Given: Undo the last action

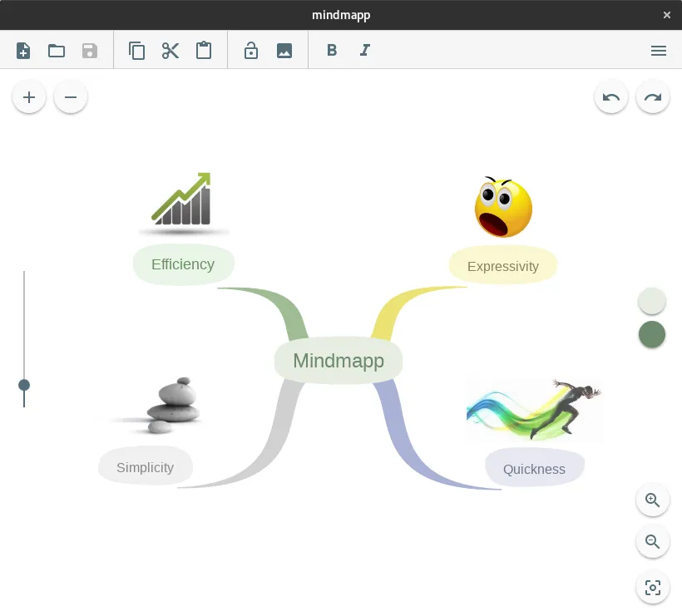Looking at the screenshot, I should [x=611, y=96].
